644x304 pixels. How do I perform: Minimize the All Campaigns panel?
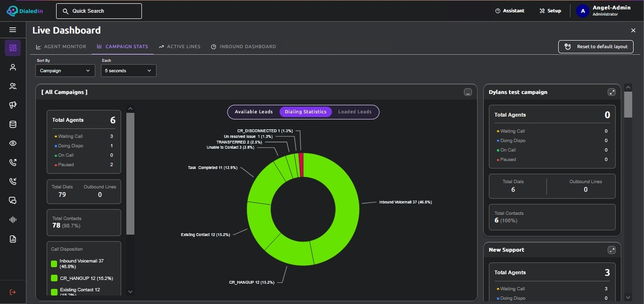[468, 92]
